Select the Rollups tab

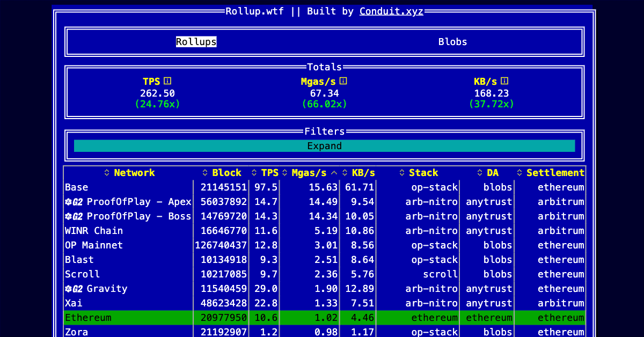(196, 42)
